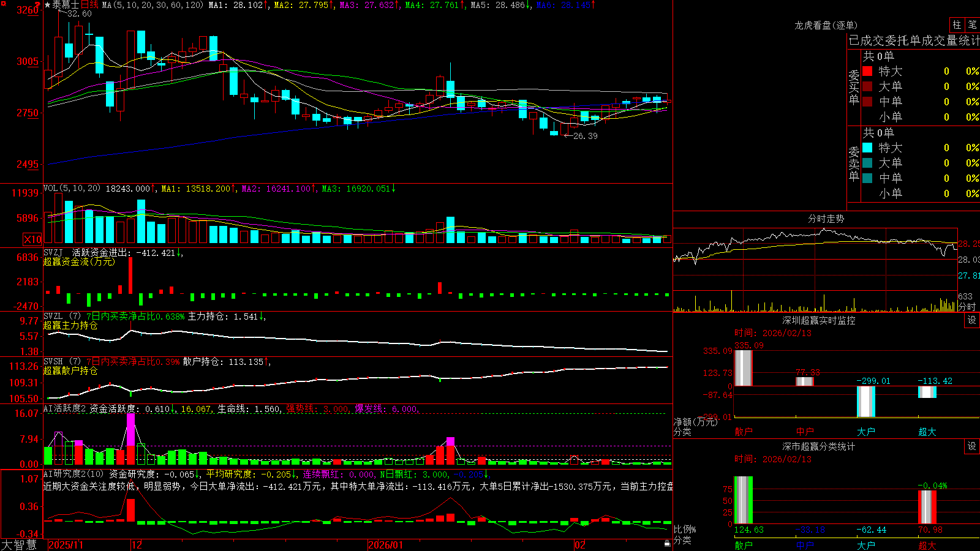980x551 pixels.
Task: Click the 分时走势 panel title
Action: 826,219
